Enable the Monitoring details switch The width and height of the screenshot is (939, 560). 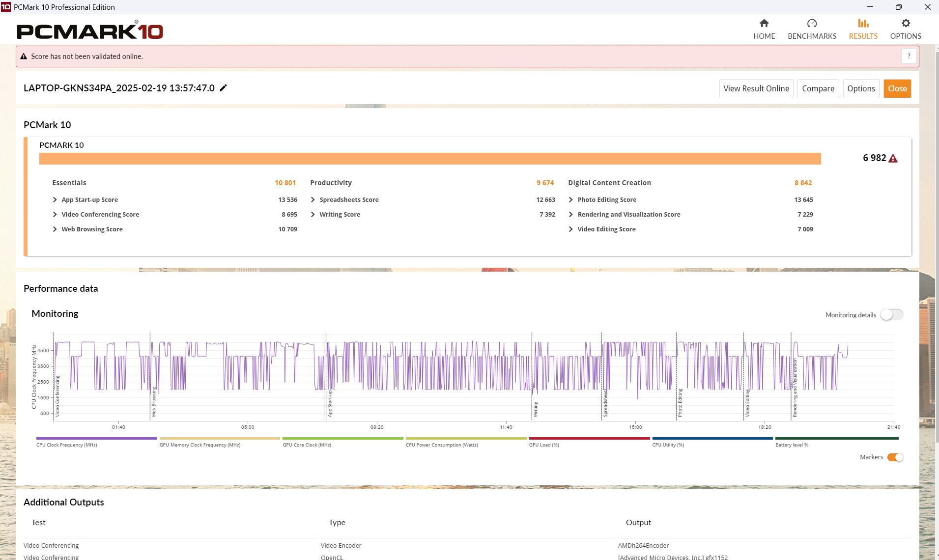(x=891, y=315)
